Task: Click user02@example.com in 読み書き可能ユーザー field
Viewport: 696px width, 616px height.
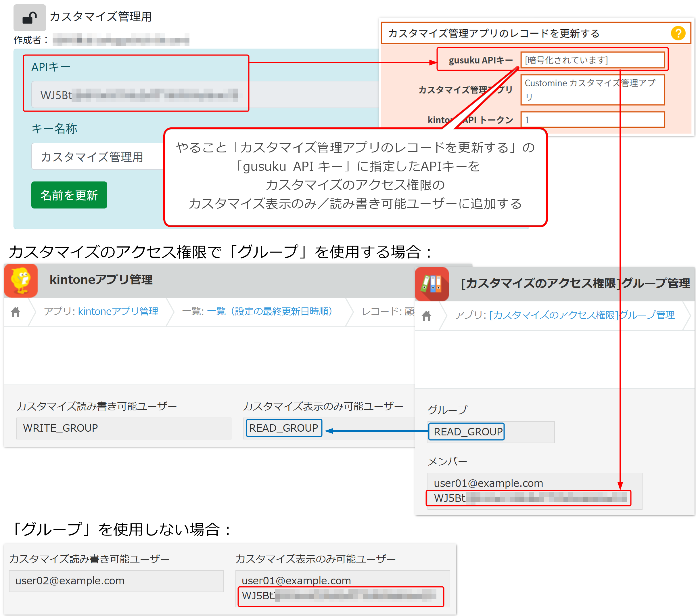Action: [70, 581]
